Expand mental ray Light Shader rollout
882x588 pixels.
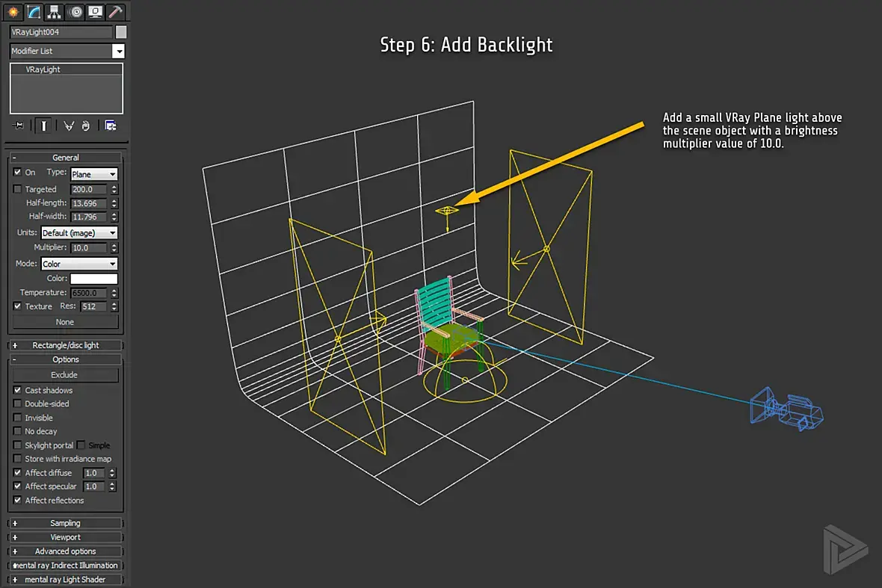(66, 579)
